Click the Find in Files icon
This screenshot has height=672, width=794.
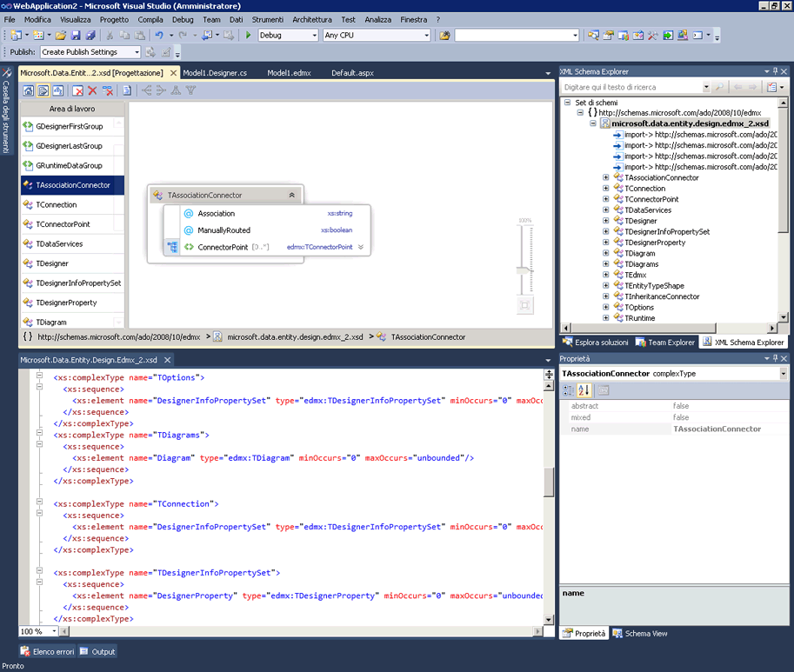(x=444, y=35)
